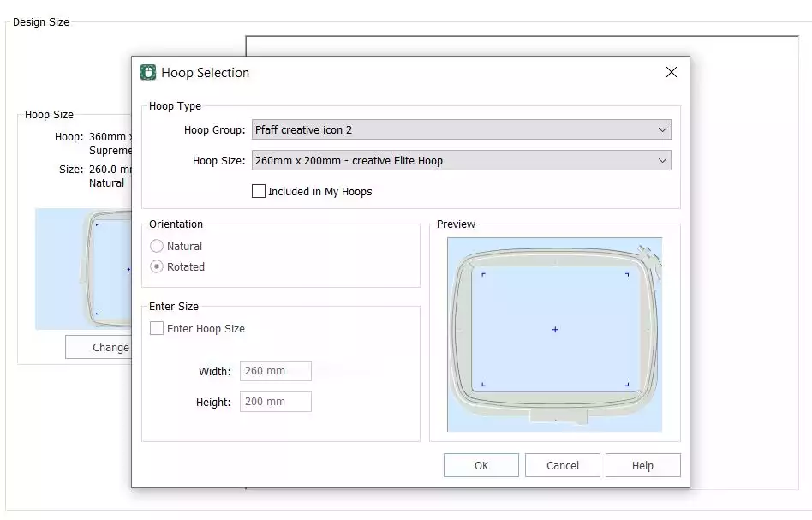Open the Hoop Group dropdown
The width and height of the screenshot is (812, 520).
point(462,129)
